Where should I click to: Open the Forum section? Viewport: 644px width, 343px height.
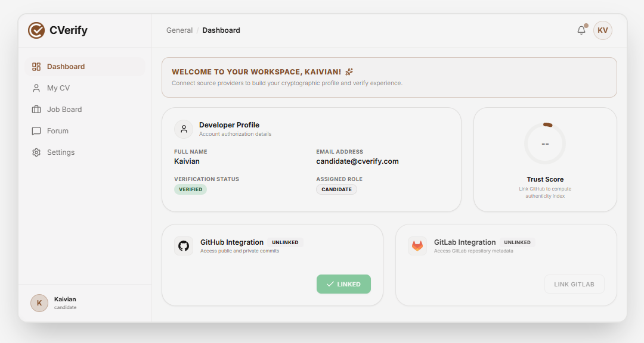tap(85, 131)
